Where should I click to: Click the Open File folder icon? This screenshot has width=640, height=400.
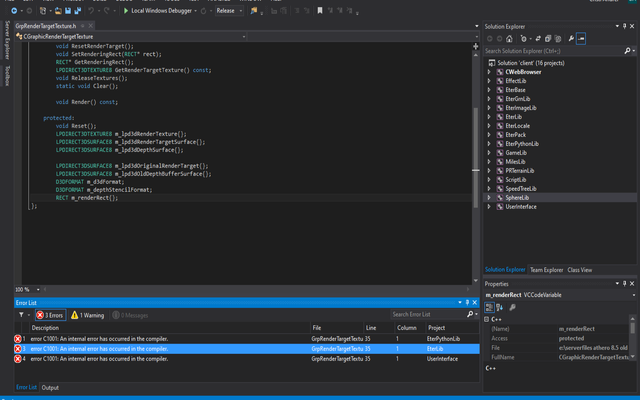tap(58, 11)
